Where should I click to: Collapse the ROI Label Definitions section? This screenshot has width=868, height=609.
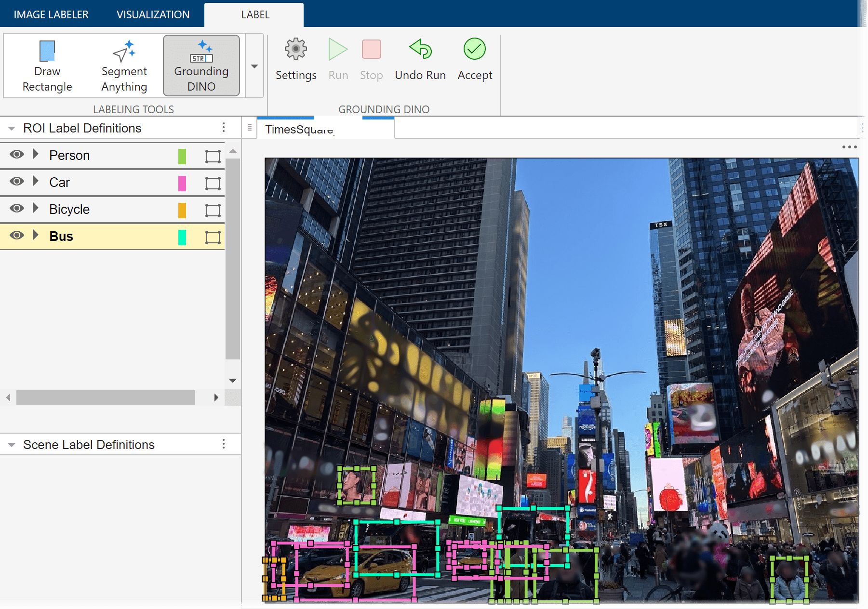click(11, 128)
